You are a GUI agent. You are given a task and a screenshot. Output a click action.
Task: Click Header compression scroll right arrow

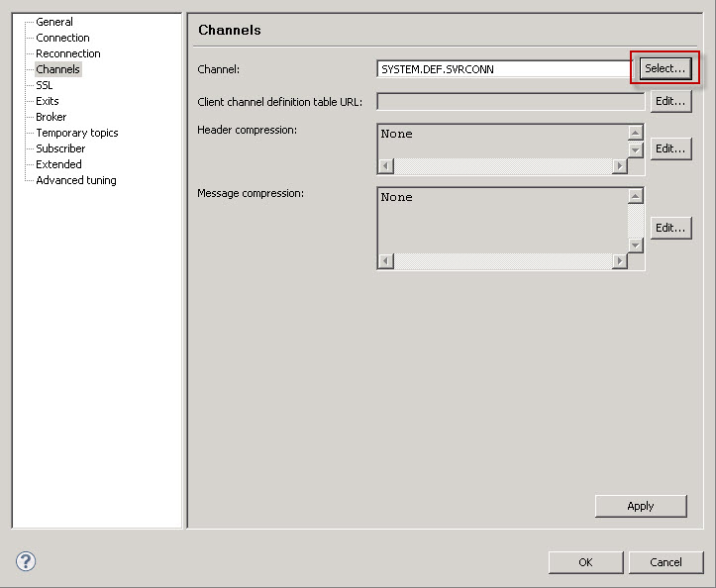[620, 165]
